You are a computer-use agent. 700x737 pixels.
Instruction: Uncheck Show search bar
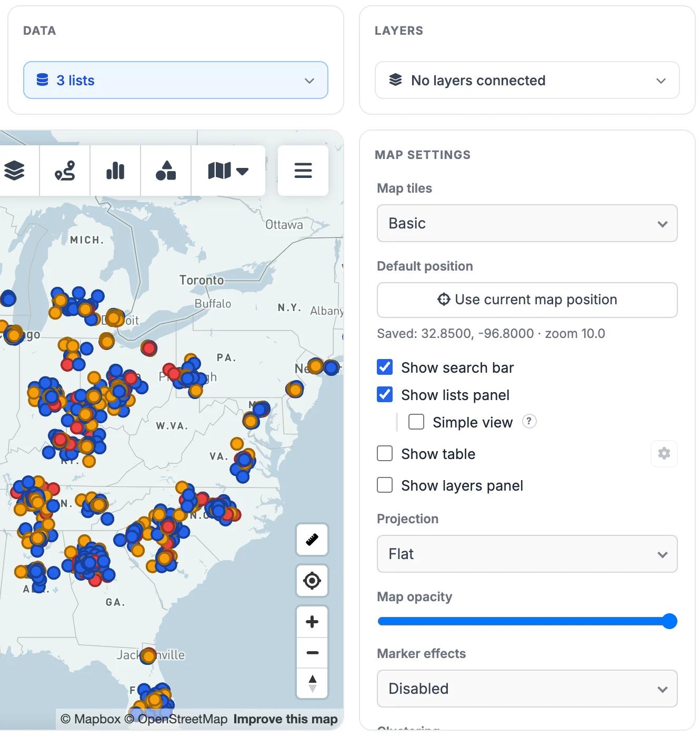click(x=385, y=367)
